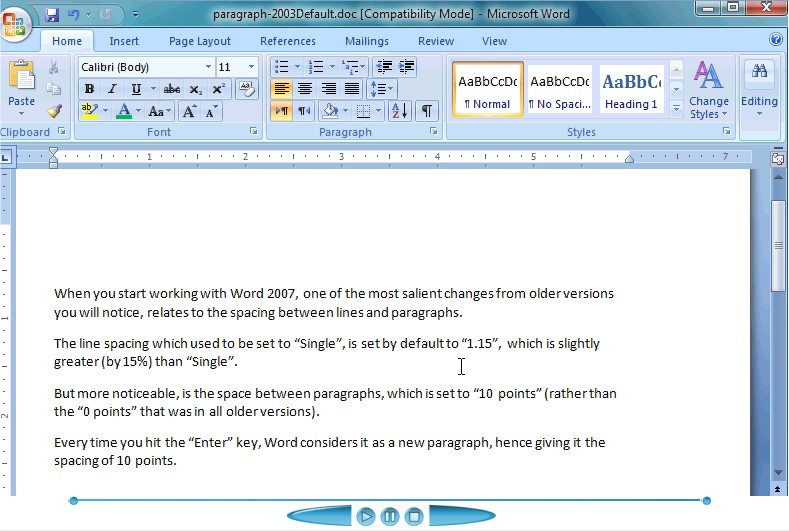This screenshot has width=789, height=531.
Task: Apply the No Spacing style
Action: (560, 90)
